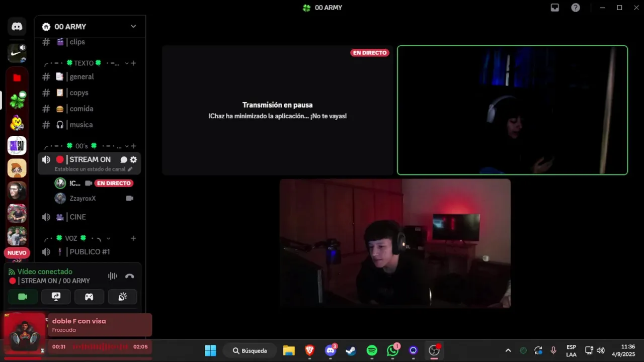Open Spotify from taskbar
This screenshot has width=644, height=362.
(x=372, y=350)
